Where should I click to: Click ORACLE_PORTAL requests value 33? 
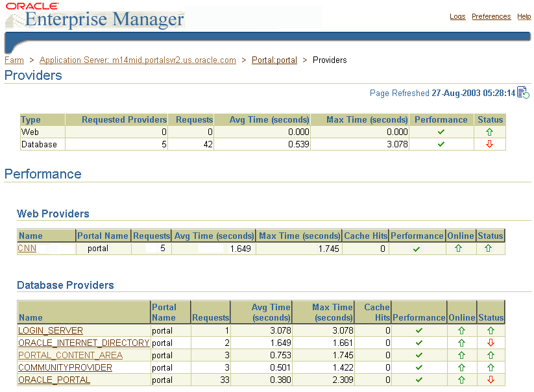[225, 380]
